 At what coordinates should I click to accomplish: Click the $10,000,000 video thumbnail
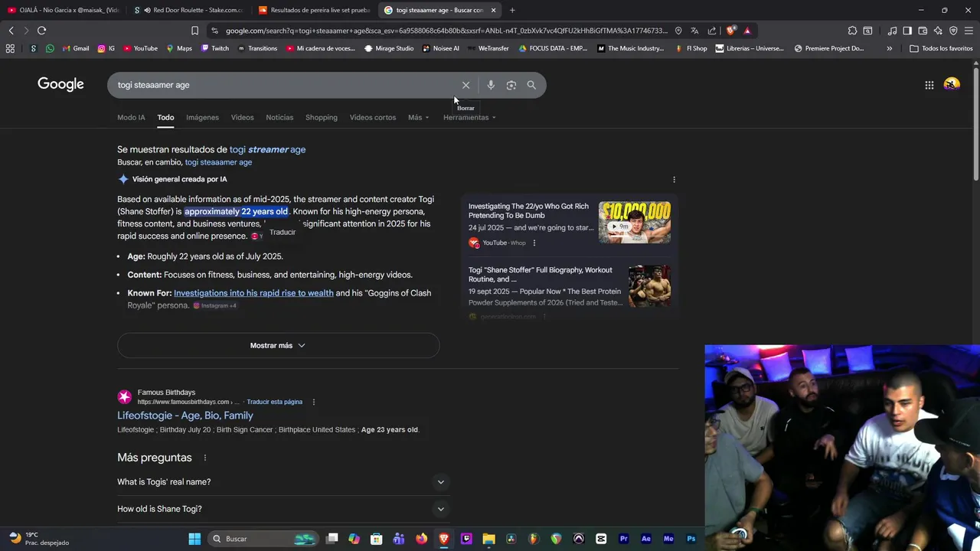635,223
